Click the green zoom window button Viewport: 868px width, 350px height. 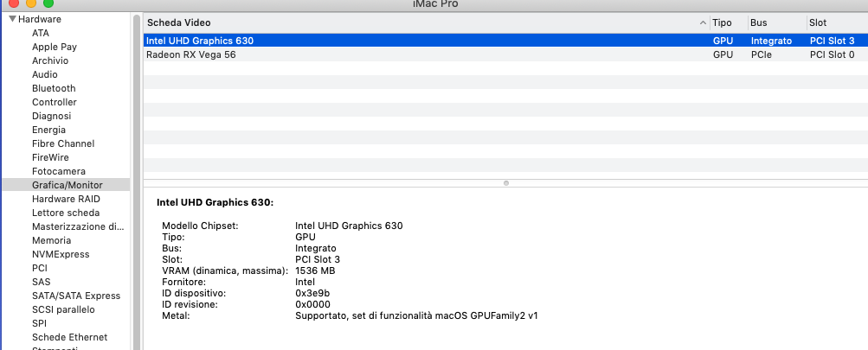[x=48, y=3]
